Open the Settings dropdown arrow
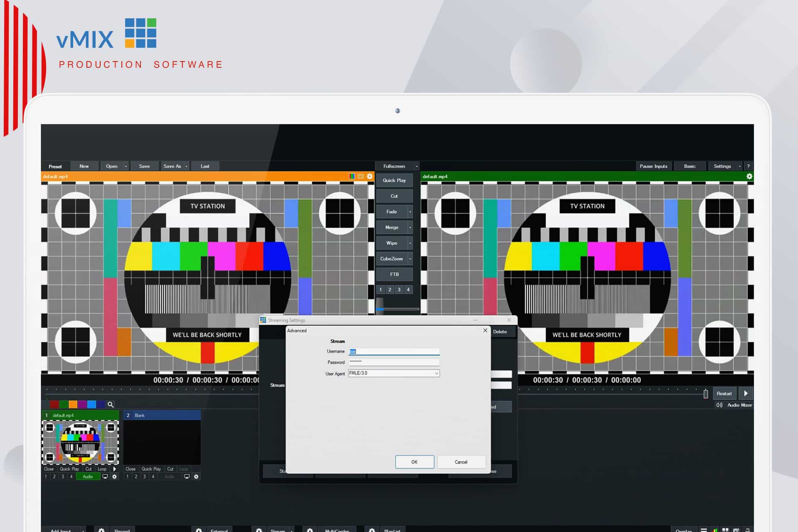Viewport: 798px width, 532px height. 740,166
